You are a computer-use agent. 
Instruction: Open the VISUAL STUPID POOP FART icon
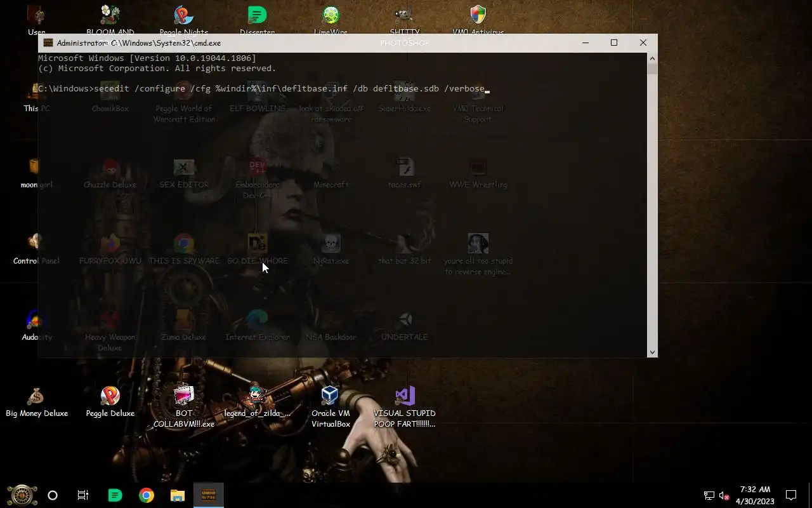click(x=405, y=407)
